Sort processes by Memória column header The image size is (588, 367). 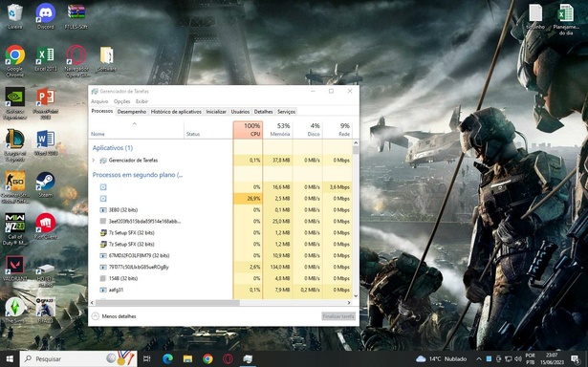[x=278, y=130]
